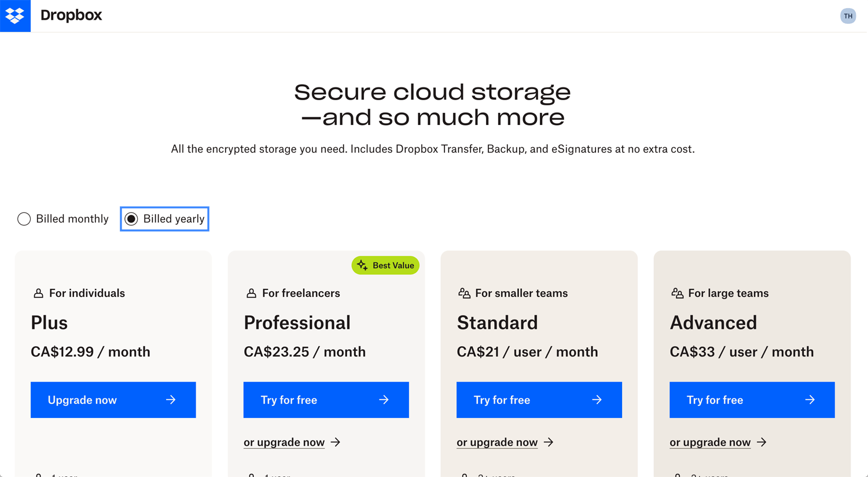Try the Advanced plan for free
The height and width of the screenshot is (477, 868).
click(752, 400)
